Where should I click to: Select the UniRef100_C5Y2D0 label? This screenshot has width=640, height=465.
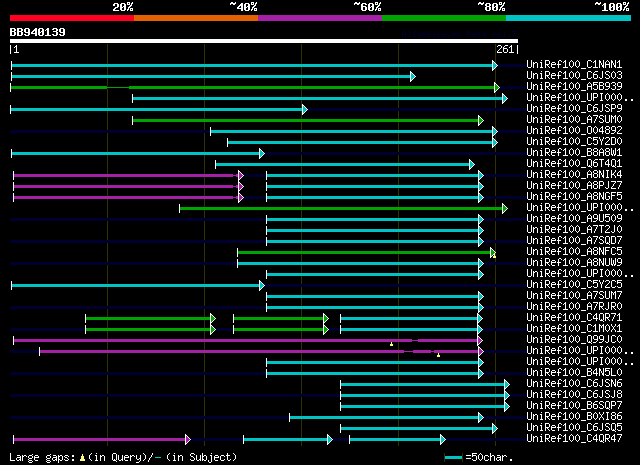click(574, 141)
